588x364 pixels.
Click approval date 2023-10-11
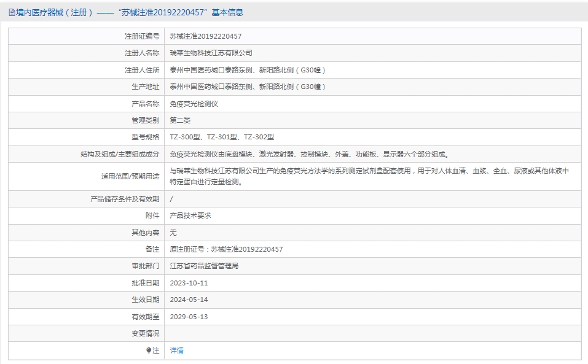pos(189,283)
